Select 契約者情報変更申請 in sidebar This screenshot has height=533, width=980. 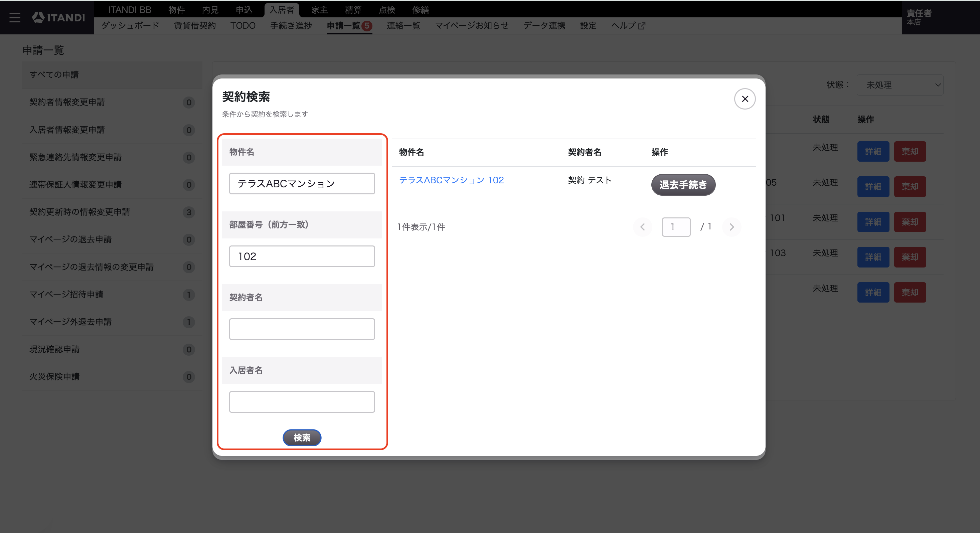tap(112, 102)
